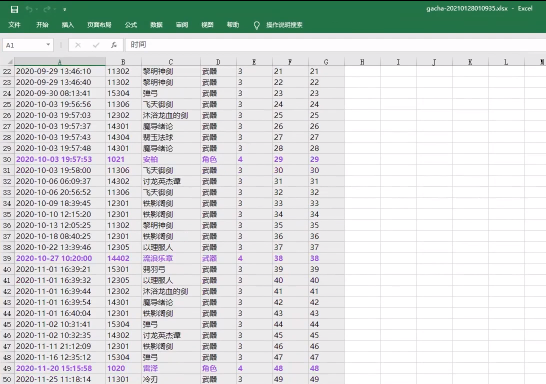Click the Undo arrow icon
The image size is (546, 384).
click(x=29, y=9)
